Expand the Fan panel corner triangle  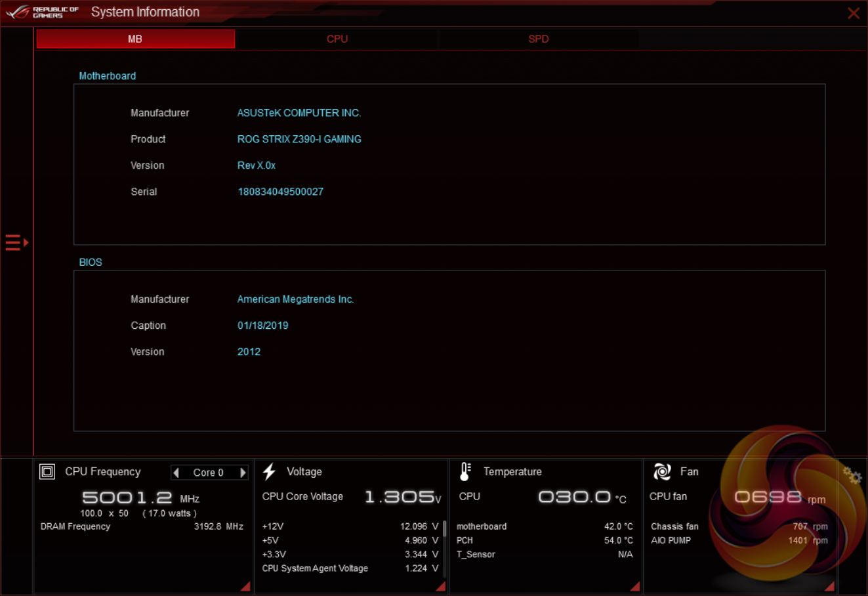[x=829, y=585]
